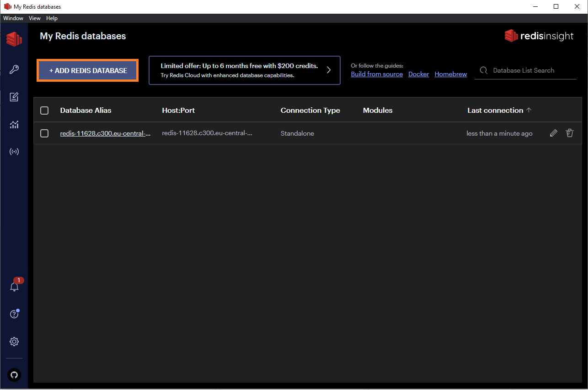Image resolution: width=588 pixels, height=390 pixels.
Task: Tick the checkbox for redis-11628 database row
Action: click(x=44, y=133)
